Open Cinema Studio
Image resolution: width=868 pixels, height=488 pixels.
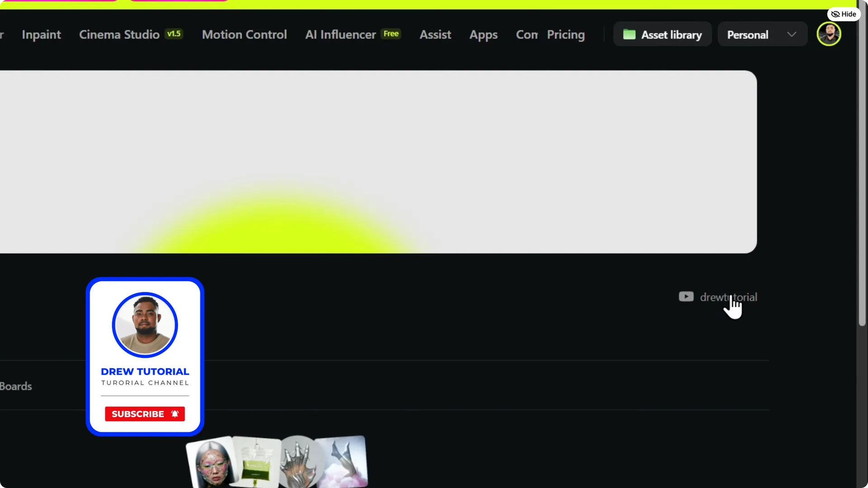click(x=119, y=34)
